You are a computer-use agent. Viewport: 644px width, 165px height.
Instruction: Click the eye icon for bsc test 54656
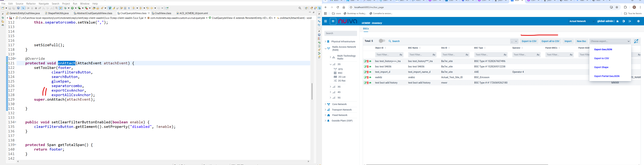point(370,67)
